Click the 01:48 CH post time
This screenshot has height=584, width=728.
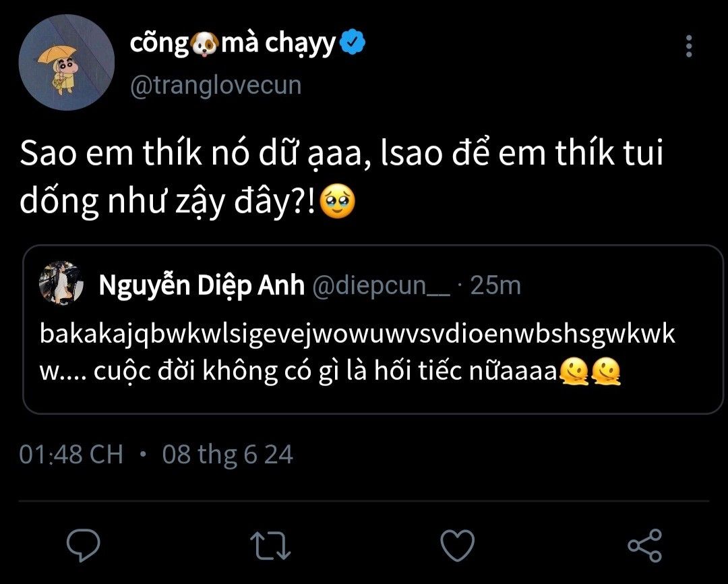71,455
